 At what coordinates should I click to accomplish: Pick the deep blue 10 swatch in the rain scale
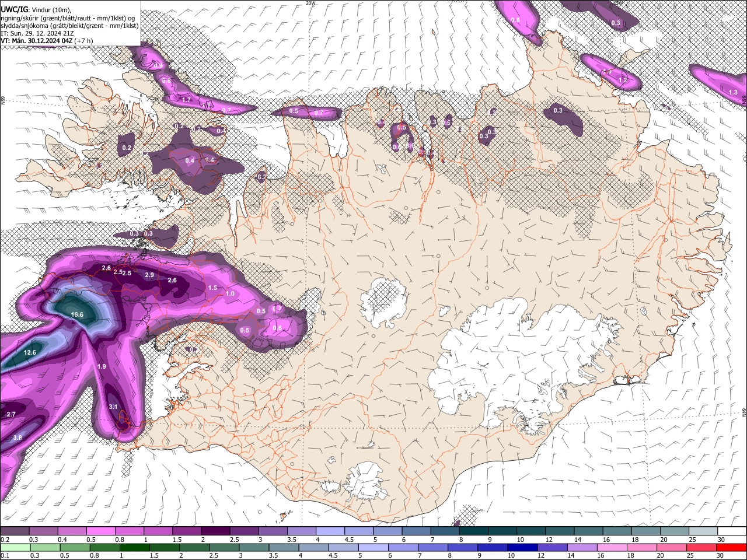point(522,547)
